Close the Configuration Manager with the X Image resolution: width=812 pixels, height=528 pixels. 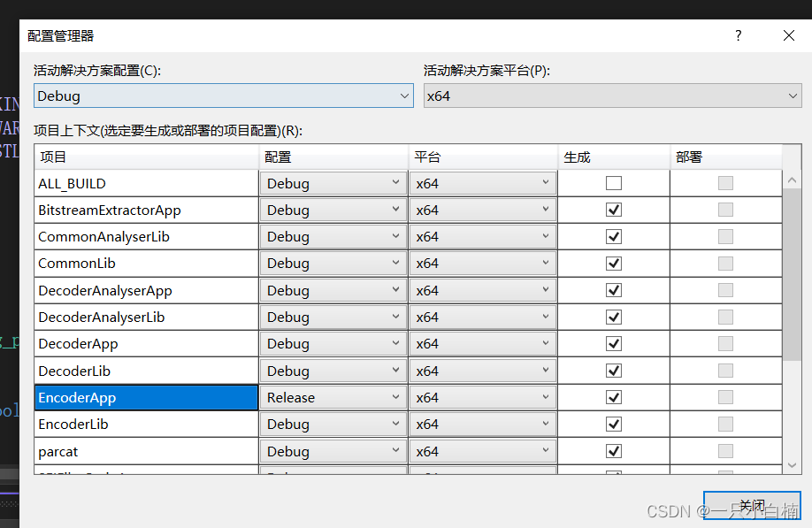pyautogui.click(x=789, y=35)
